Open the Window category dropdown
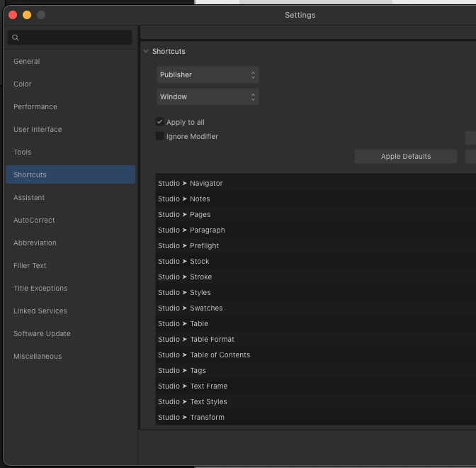 [x=208, y=96]
